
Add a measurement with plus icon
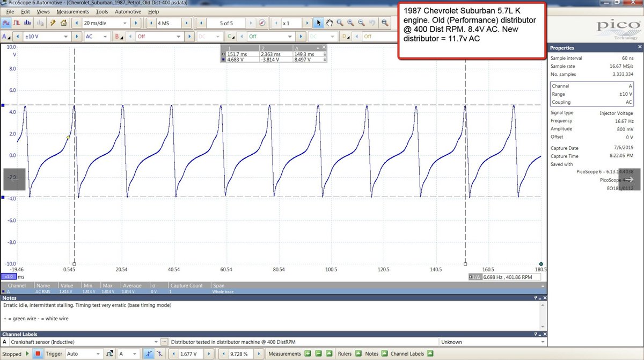click(308, 354)
